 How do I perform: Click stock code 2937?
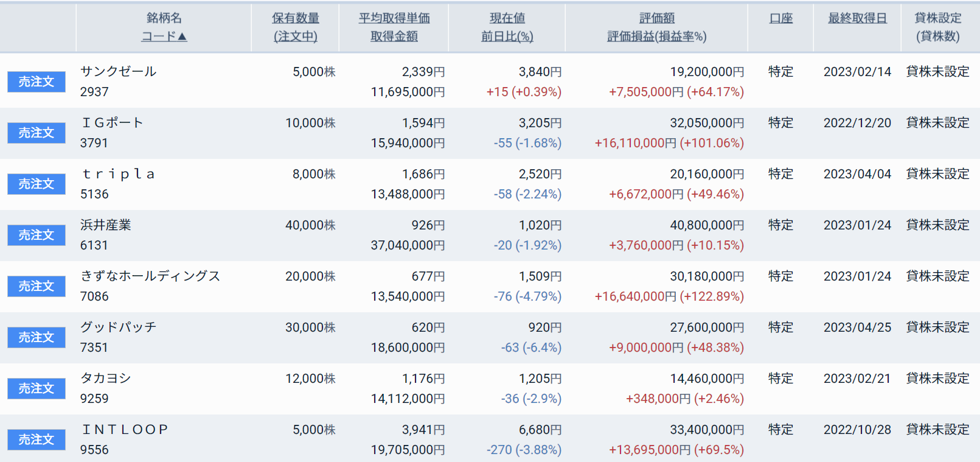(x=94, y=92)
